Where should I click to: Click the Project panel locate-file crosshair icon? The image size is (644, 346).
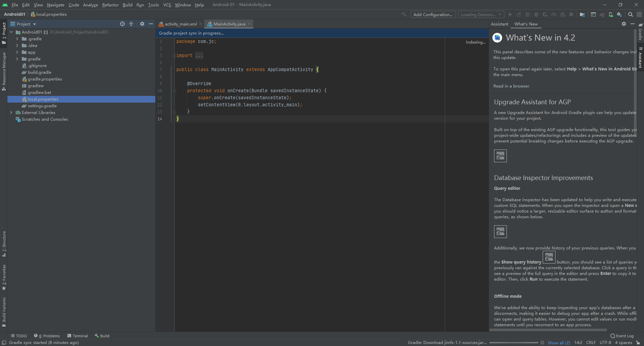coord(122,24)
